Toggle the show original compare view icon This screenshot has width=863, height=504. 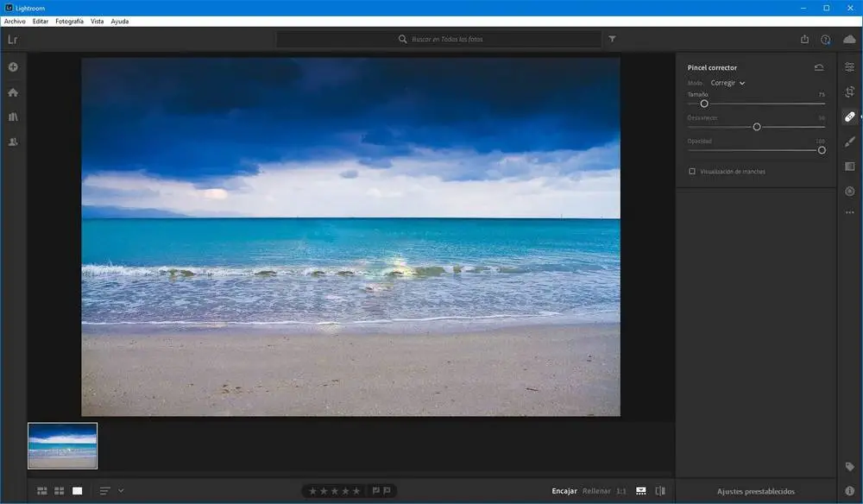[660, 491]
